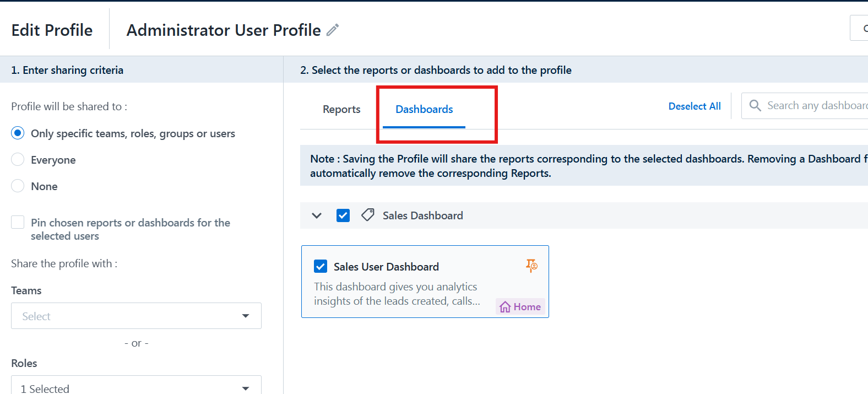This screenshot has height=394, width=868.
Task: Select the Everyone sharing option
Action: click(x=18, y=160)
